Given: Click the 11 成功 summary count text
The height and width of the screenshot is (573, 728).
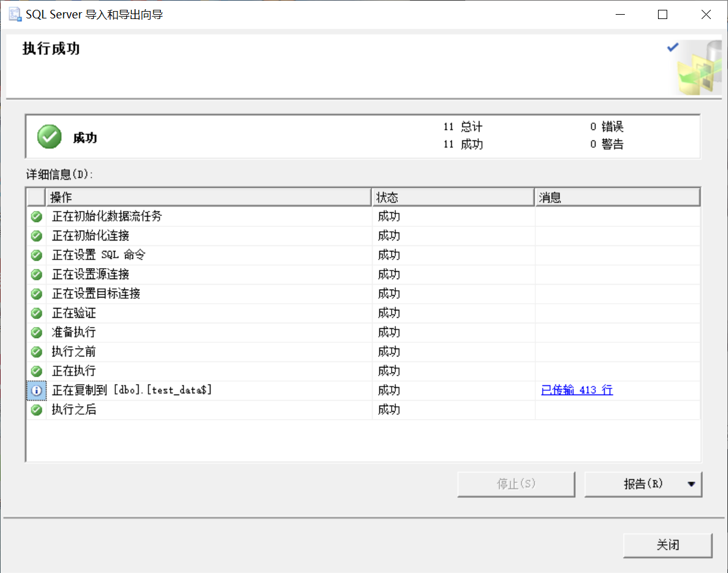Looking at the screenshot, I should pos(463,144).
